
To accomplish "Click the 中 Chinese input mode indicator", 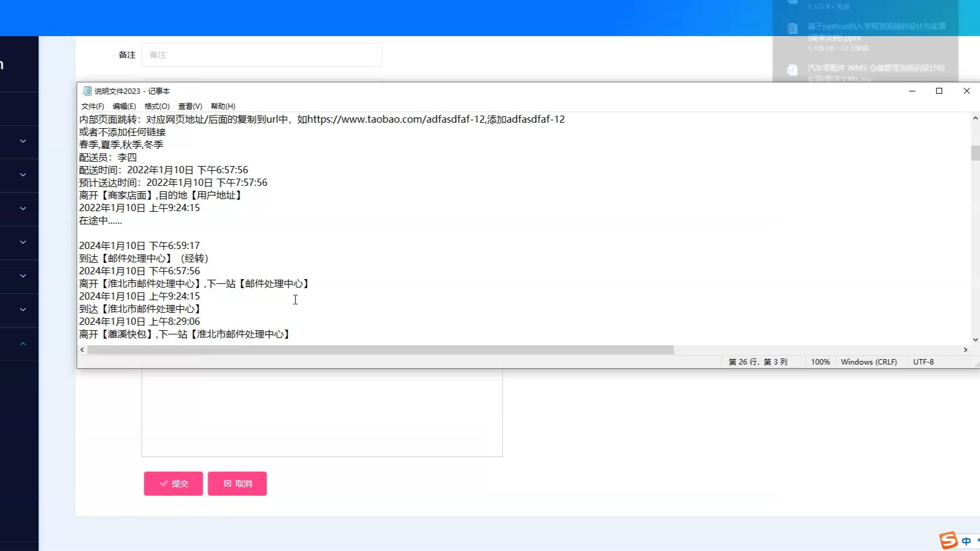I will (966, 541).
